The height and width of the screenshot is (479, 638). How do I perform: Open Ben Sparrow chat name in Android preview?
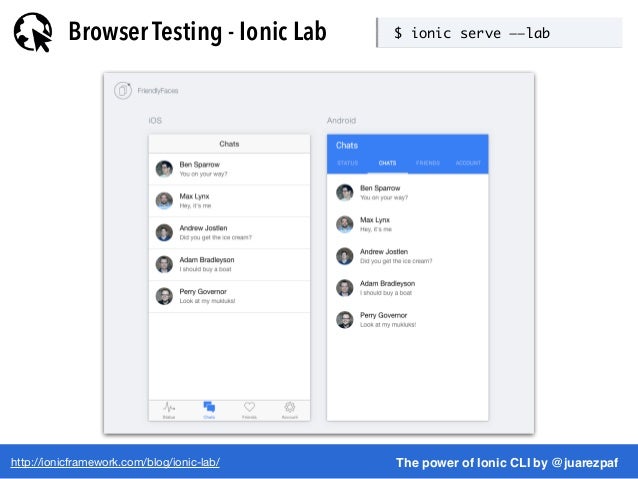(380, 188)
